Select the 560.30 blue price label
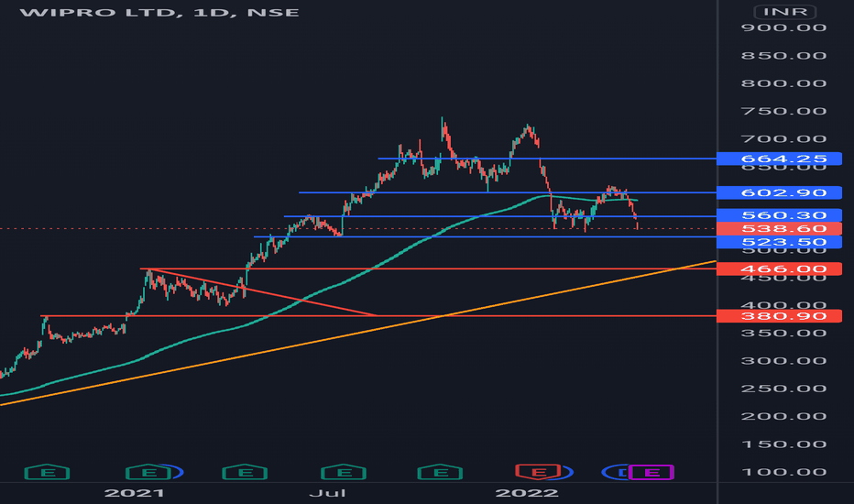854x504 pixels. coord(779,215)
